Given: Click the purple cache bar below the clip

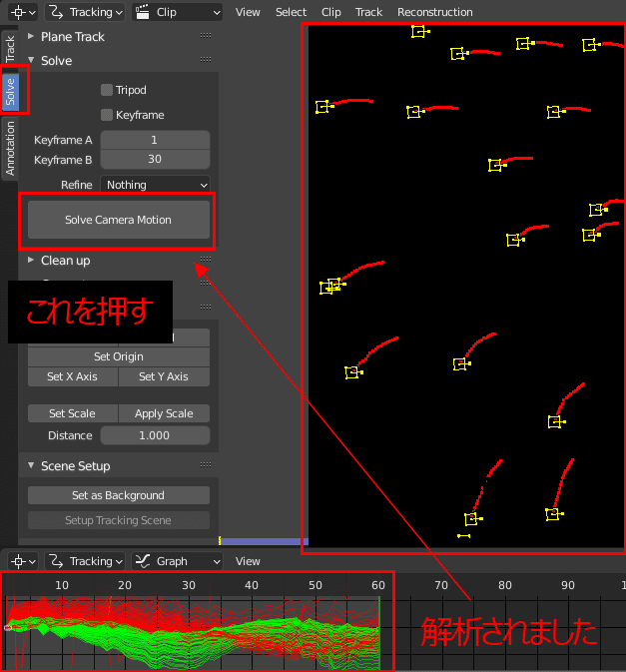Looking at the screenshot, I should [264, 542].
